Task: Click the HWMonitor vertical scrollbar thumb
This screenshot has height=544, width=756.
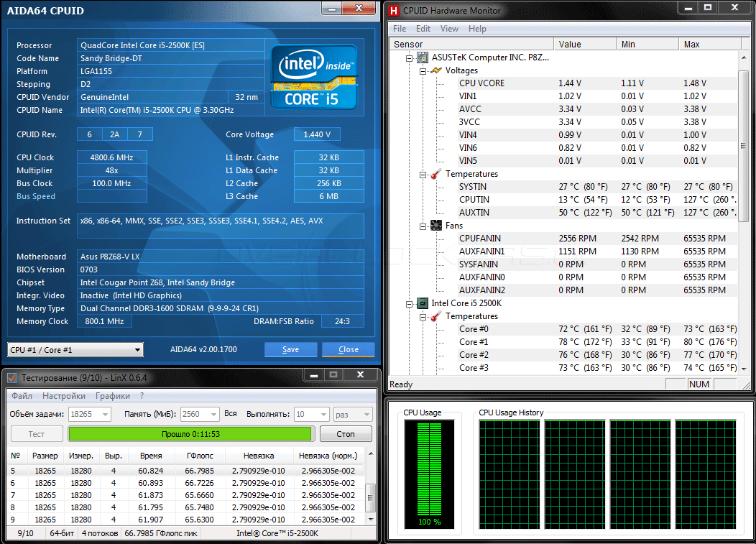Action: pyautogui.click(x=743, y=146)
